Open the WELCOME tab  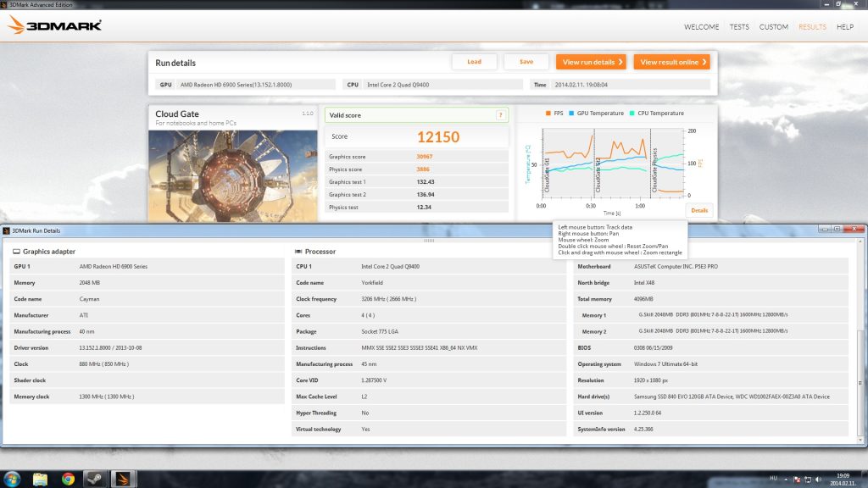(701, 26)
